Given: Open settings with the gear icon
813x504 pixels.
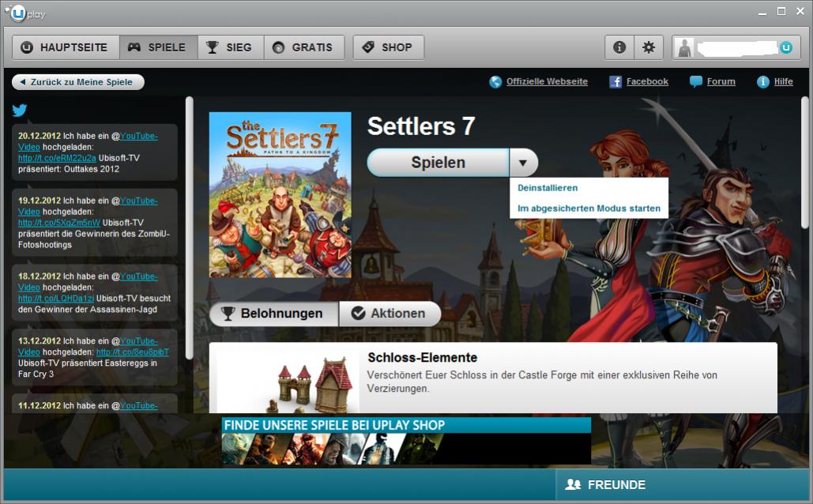Looking at the screenshot, I should [x=648, y=47].
